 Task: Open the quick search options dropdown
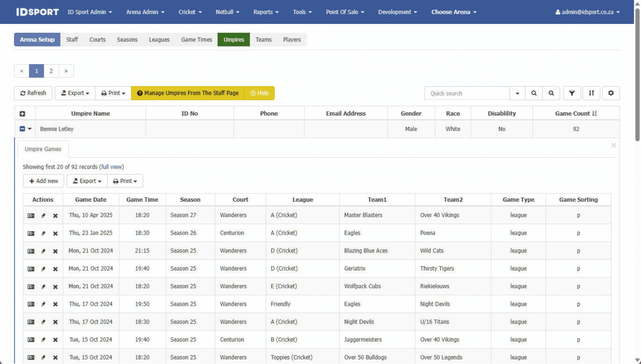tap(517, 93)
